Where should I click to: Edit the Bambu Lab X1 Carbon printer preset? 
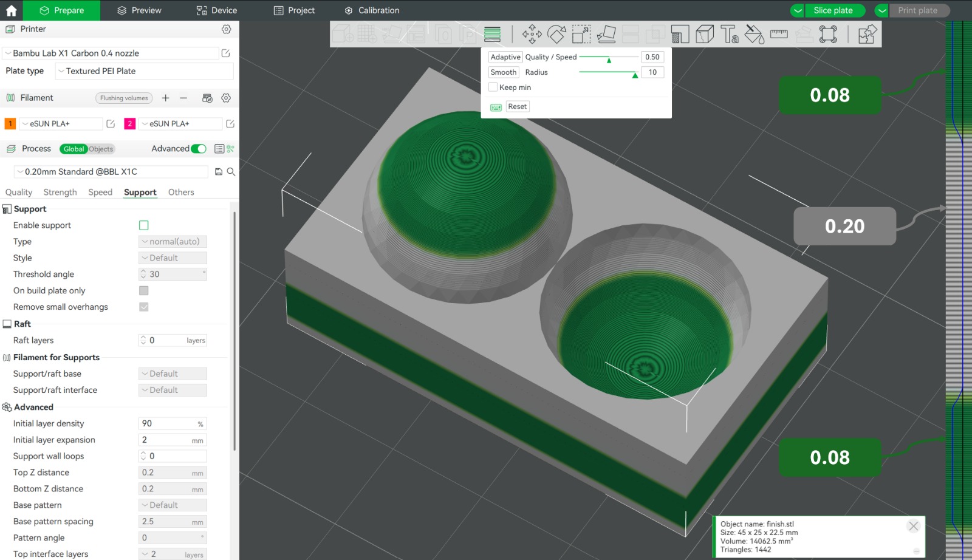(x=226, y=53)
